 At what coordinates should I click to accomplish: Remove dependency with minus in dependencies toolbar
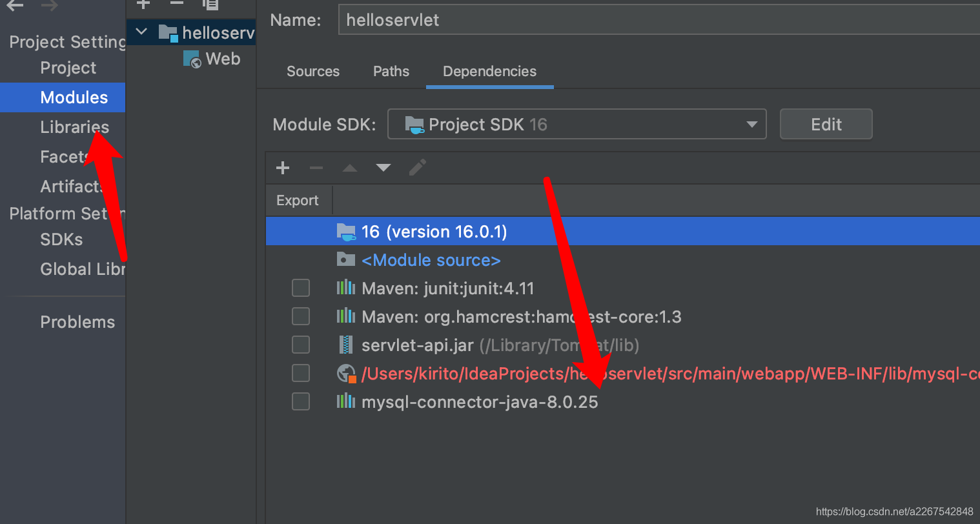316,168
